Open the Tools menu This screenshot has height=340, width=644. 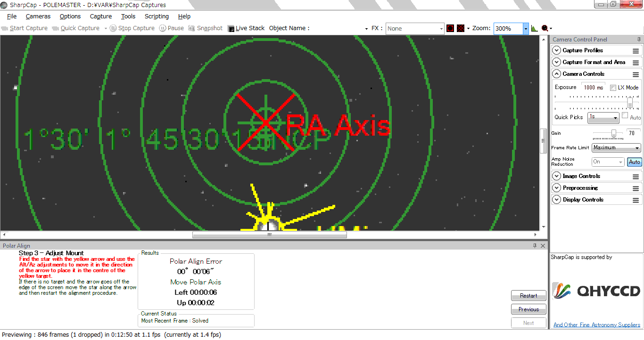[128, 16]
